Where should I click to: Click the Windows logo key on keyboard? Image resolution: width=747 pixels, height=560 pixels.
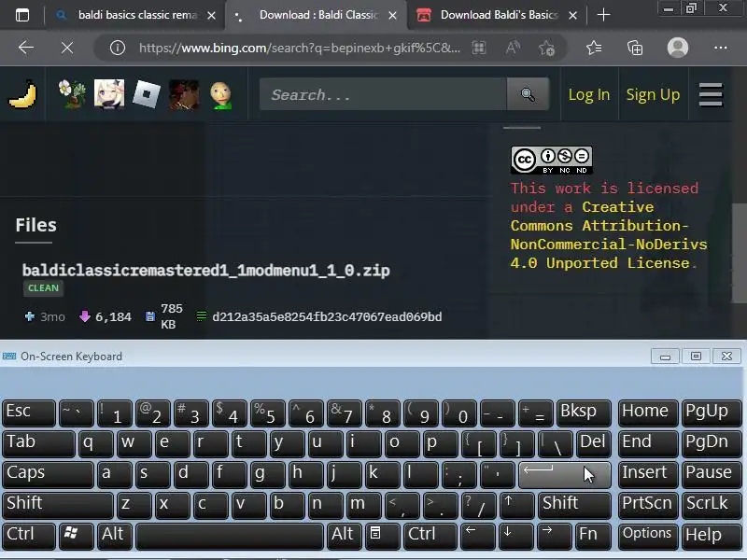(76, 535)
